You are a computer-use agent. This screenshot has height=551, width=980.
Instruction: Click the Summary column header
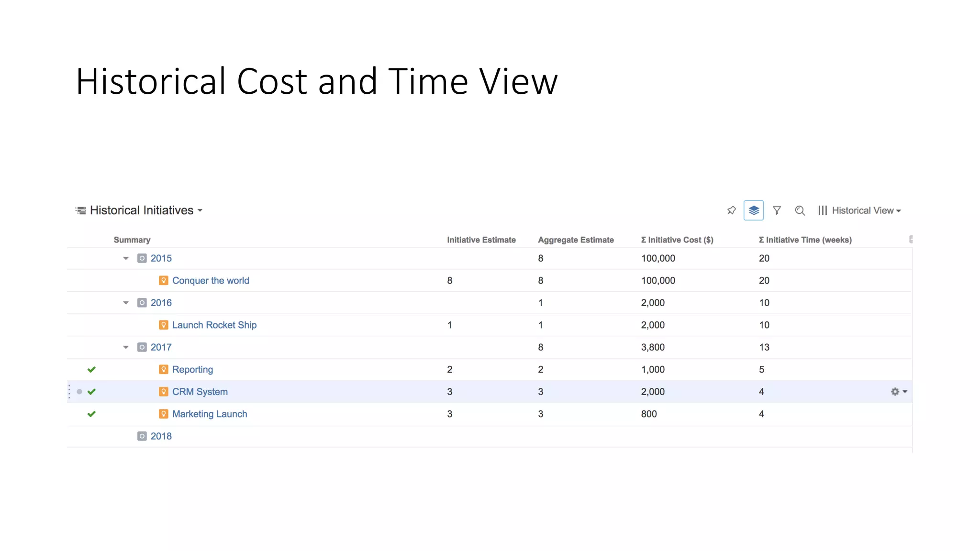pos(132,240)
